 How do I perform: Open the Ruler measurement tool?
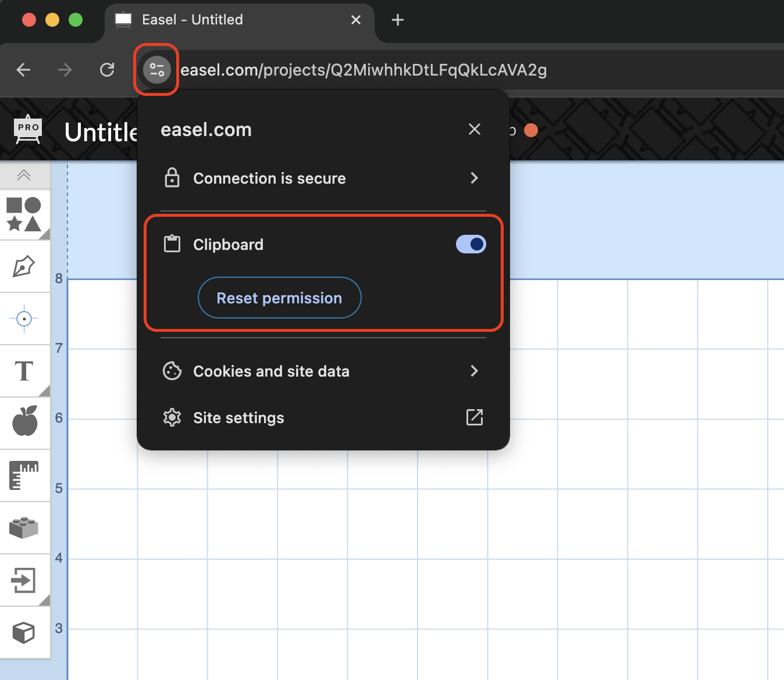pos(24,475)
